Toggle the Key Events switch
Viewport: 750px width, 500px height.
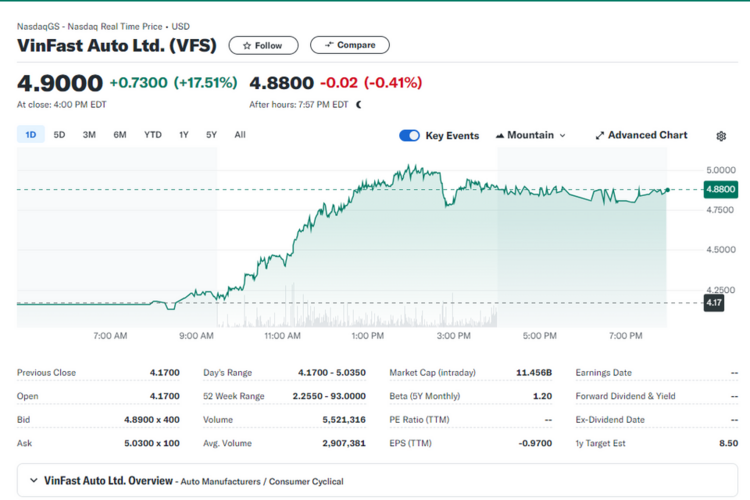click(x=409, y=135)
